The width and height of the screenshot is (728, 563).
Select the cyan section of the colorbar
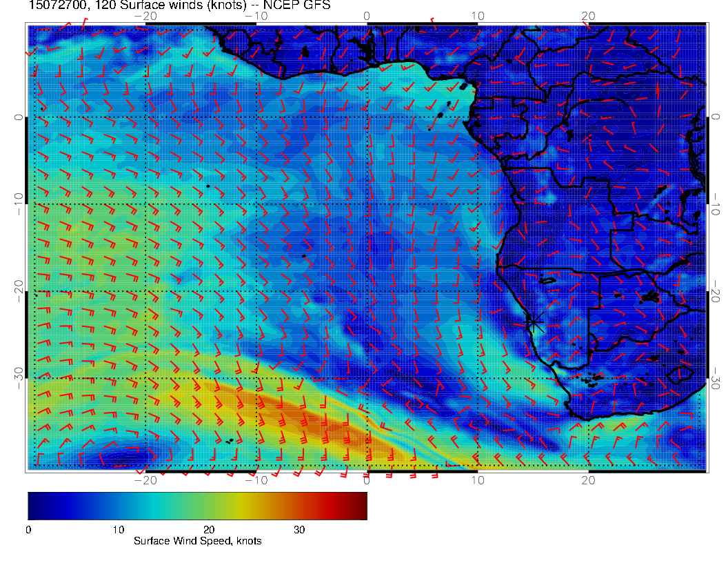[134, 505]
